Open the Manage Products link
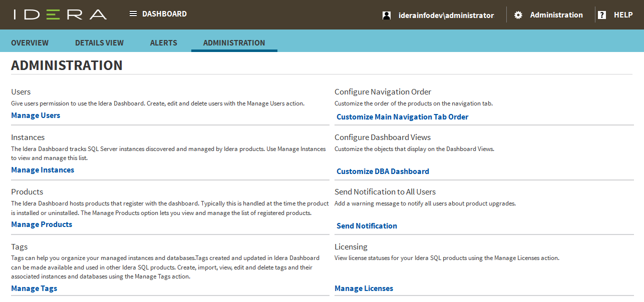 [42, 224]
